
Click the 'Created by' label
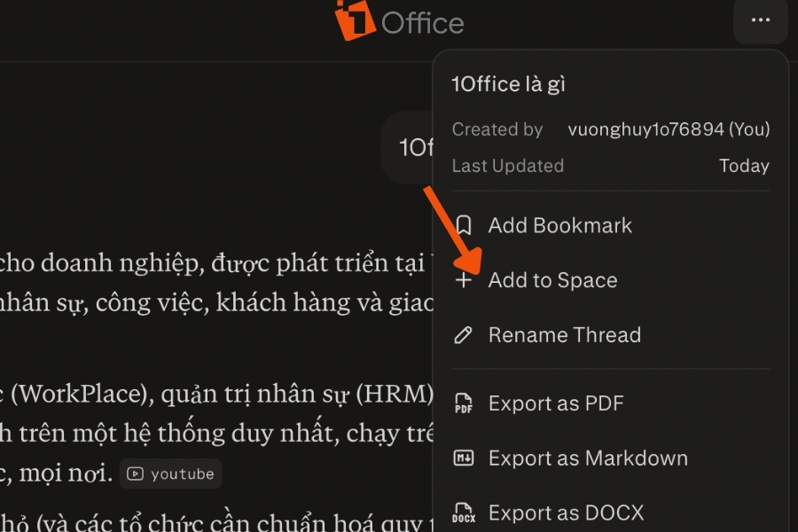click(497, 129)
